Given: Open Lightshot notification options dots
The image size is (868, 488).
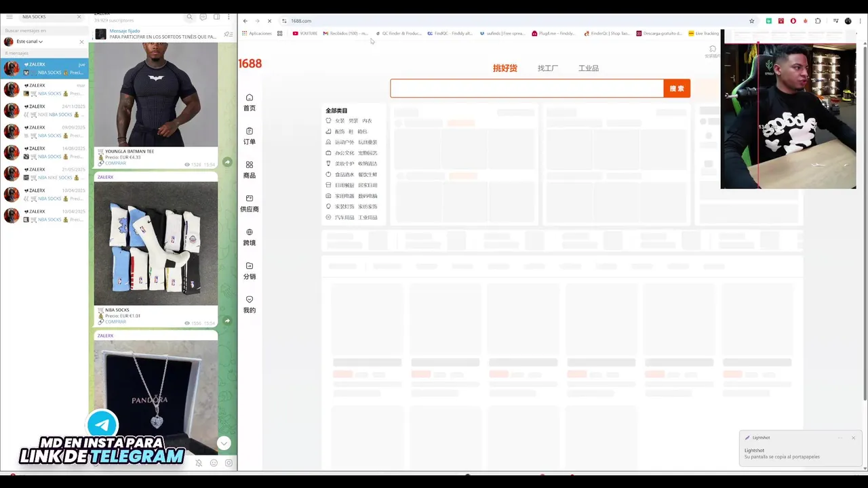Looking at the screenshot, I should click(x=840, y=438).
